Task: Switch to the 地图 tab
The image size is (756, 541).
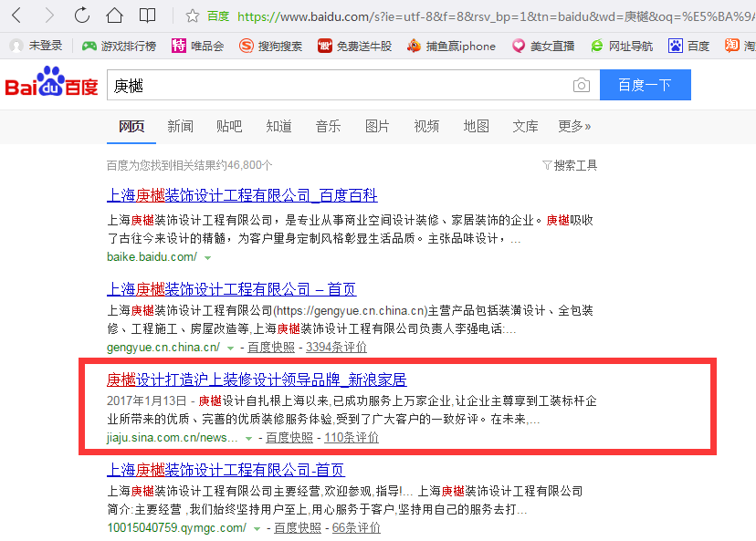Action: [x=476, y=126]
